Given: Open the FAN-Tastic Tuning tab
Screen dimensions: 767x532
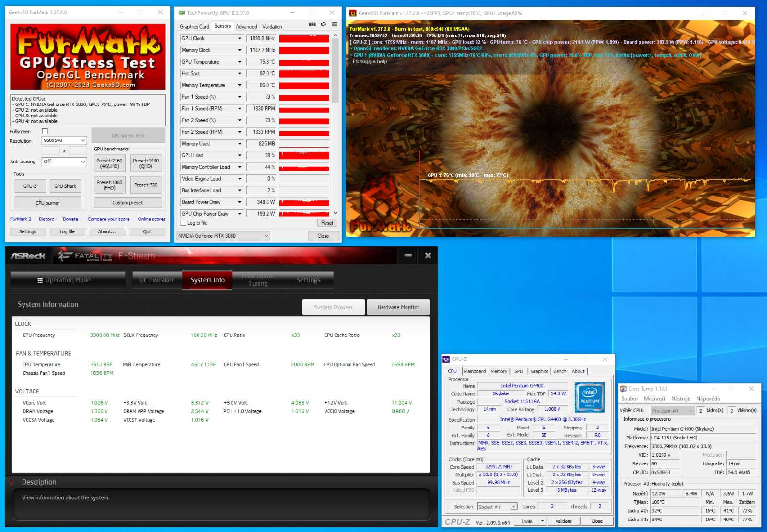Looking at the screenshot, I should click(258, 280).
